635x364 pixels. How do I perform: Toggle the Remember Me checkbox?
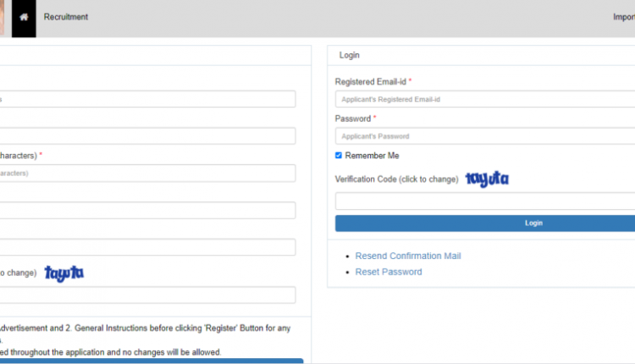339,156
